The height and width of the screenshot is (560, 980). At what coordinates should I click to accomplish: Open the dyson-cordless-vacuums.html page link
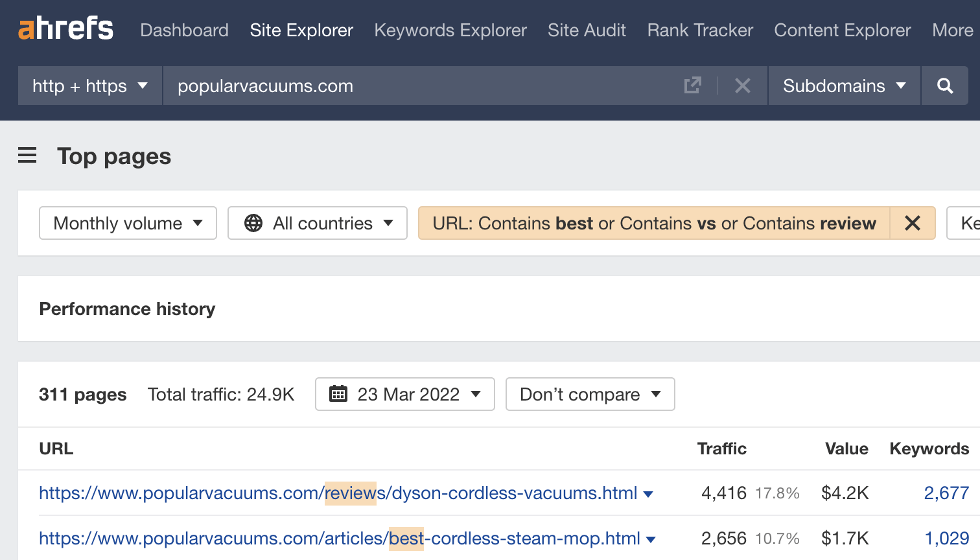click(337, 493)
